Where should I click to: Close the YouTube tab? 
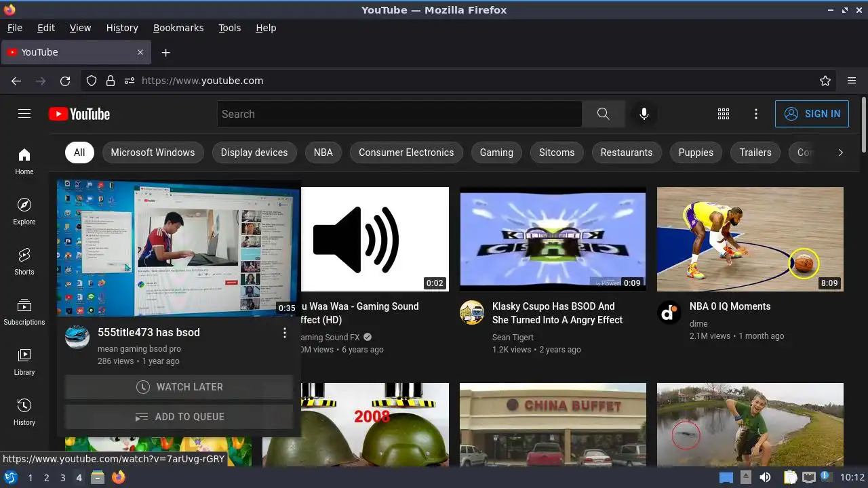[x=140, y=52]
